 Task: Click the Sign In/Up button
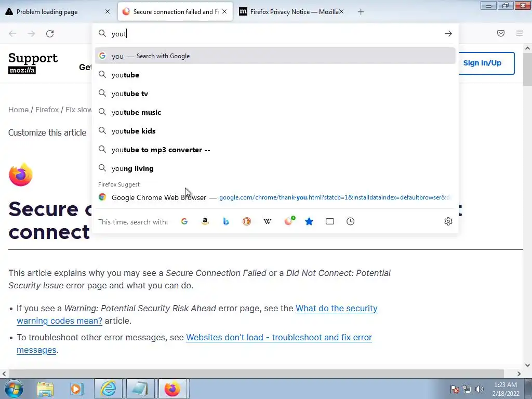486,63
